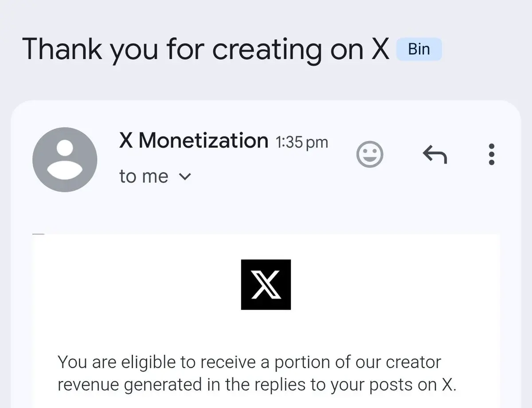Click the black X logo image
532x408 pixels.
pyautogui.click(x=266, y=285)
